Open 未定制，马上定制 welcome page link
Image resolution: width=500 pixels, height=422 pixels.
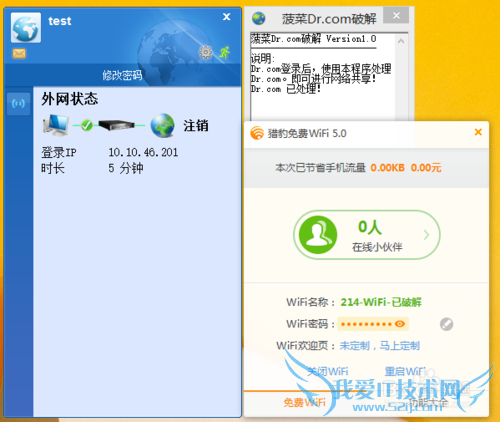[x=380, y=346]
